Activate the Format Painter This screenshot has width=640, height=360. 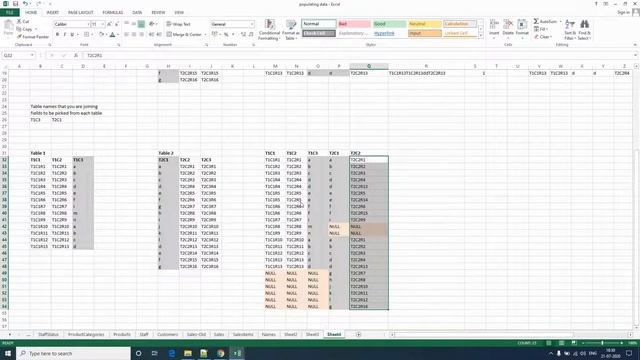point(33,37)
